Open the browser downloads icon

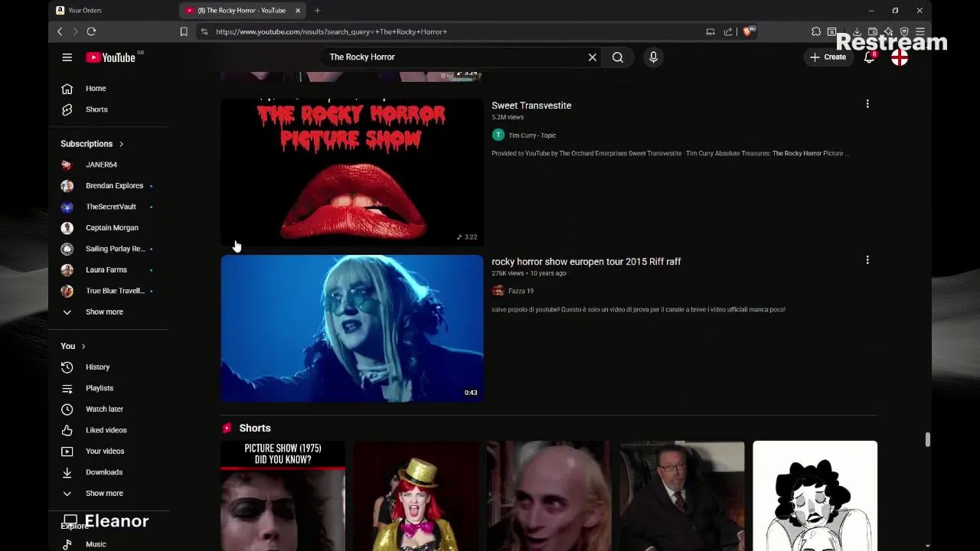coord(857,31)
